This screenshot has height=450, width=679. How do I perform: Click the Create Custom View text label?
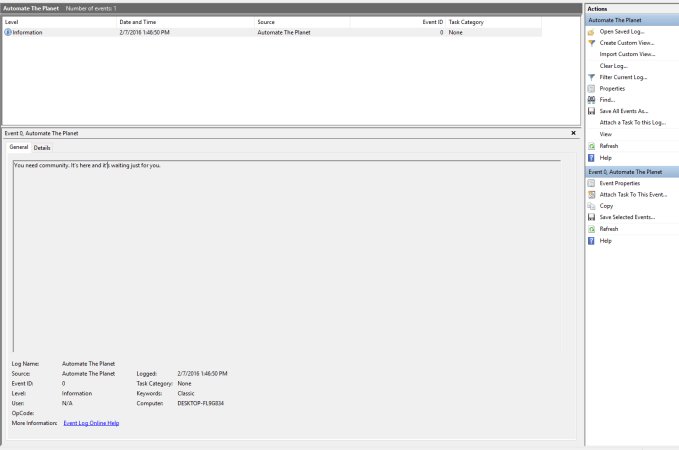[627, 43]
